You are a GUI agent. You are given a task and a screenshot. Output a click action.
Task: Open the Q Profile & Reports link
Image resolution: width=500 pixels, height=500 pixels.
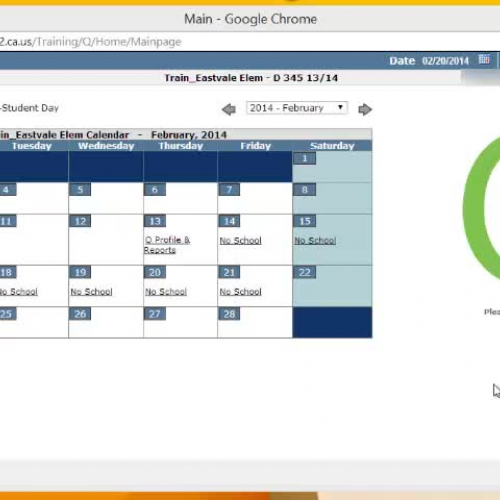(x=167, y=245)
